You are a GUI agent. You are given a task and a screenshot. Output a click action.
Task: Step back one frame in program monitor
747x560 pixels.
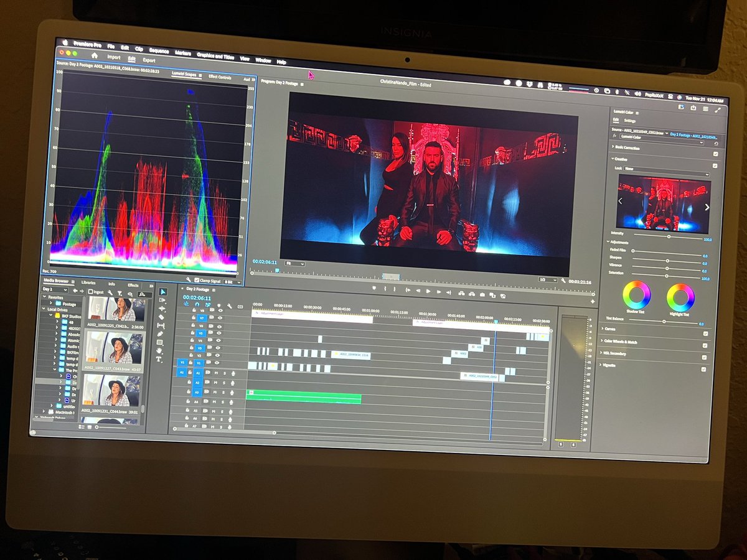click(x=418, y=291)
